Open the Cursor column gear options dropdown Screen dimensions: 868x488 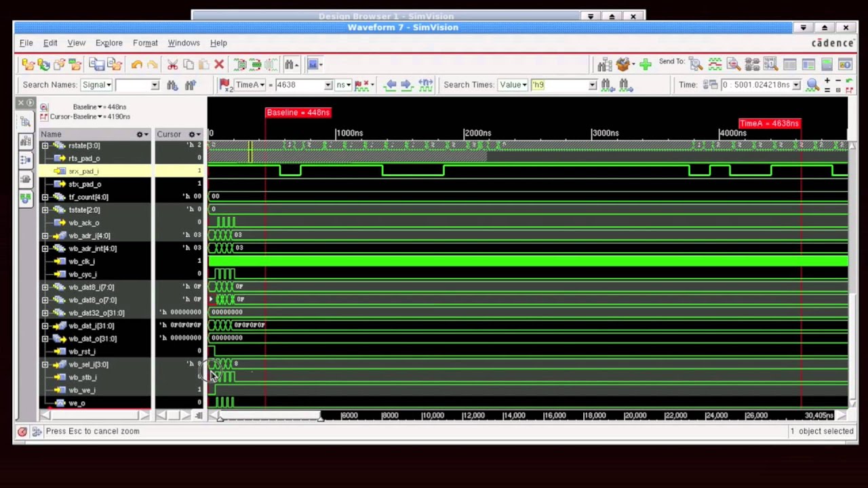tap(195, 134)
